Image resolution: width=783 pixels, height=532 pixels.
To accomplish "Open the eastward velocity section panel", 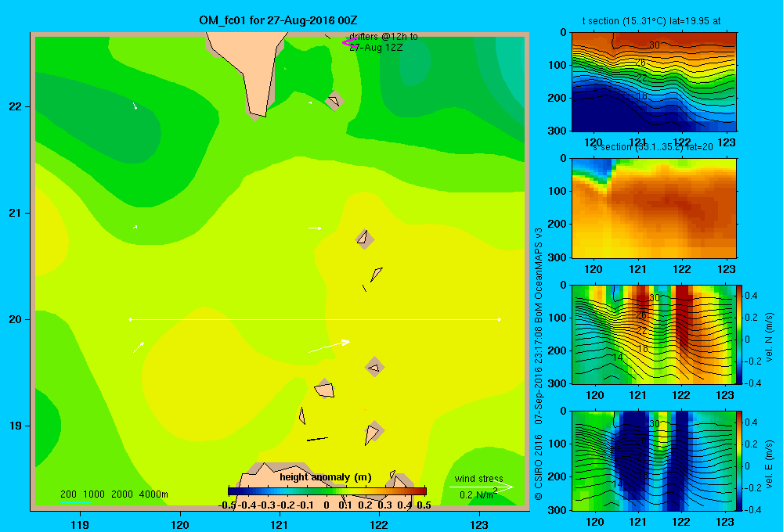I will coord(654,461).
